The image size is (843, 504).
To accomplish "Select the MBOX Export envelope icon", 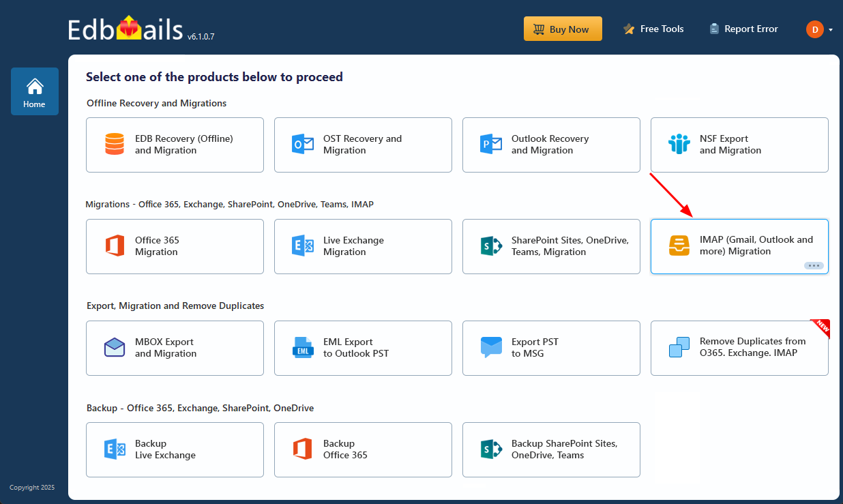I will click(114, 347).
